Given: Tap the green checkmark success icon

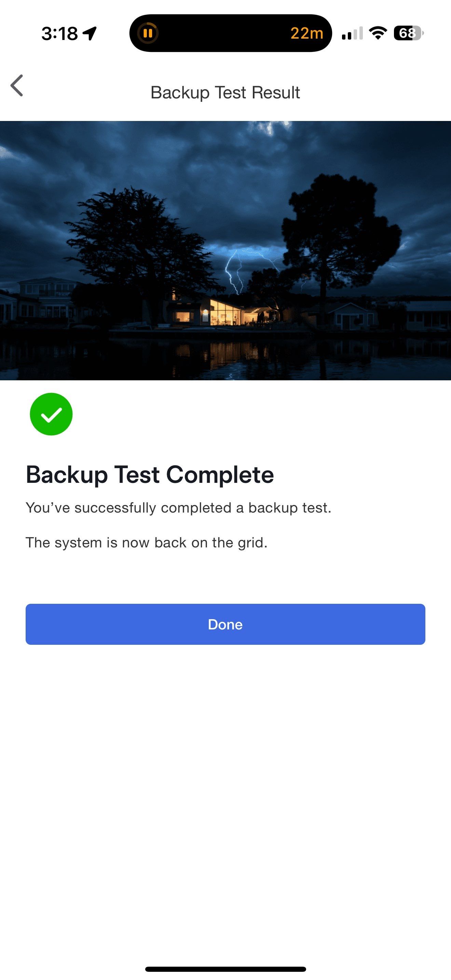Looking at the screenshot, I should point(51,414).
